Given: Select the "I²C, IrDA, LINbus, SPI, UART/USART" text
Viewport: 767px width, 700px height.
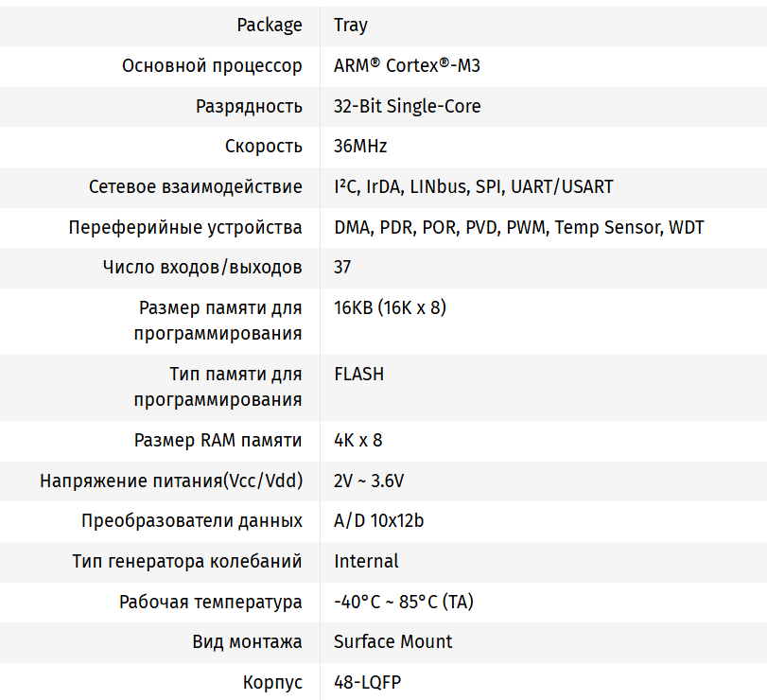Looking at the screenshot, I should point(473,186).
